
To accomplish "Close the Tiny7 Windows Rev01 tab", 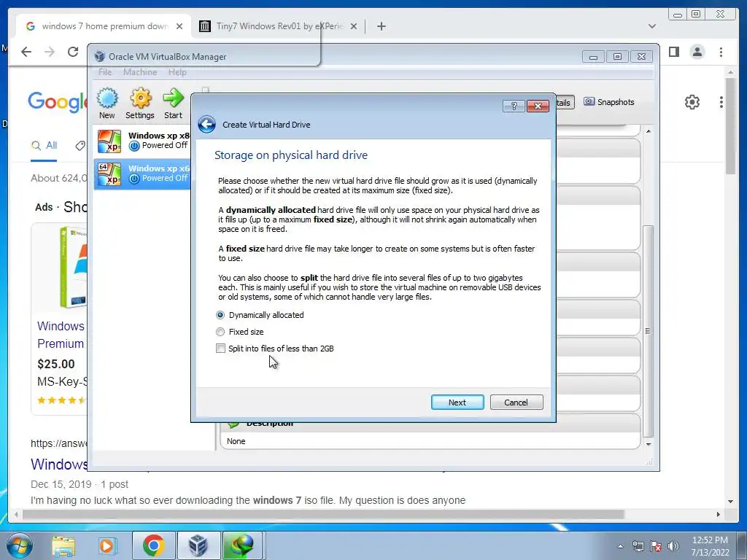I will (x=354, y=26).
